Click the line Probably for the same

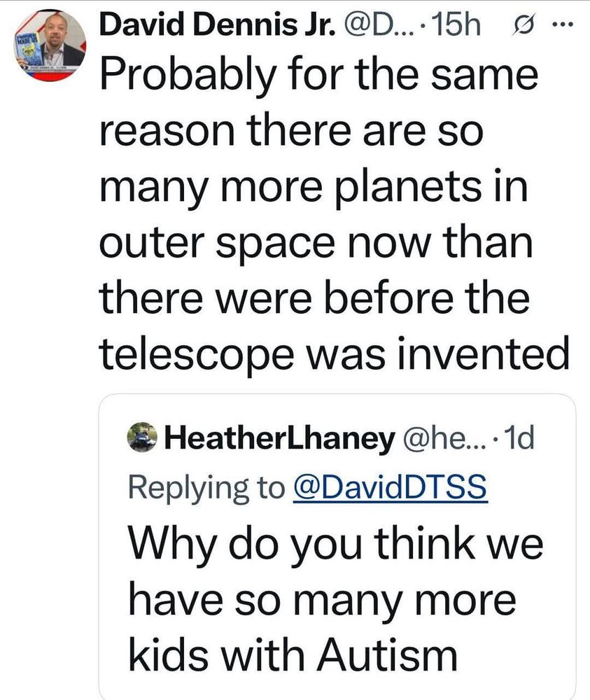[x=318, y=75]
